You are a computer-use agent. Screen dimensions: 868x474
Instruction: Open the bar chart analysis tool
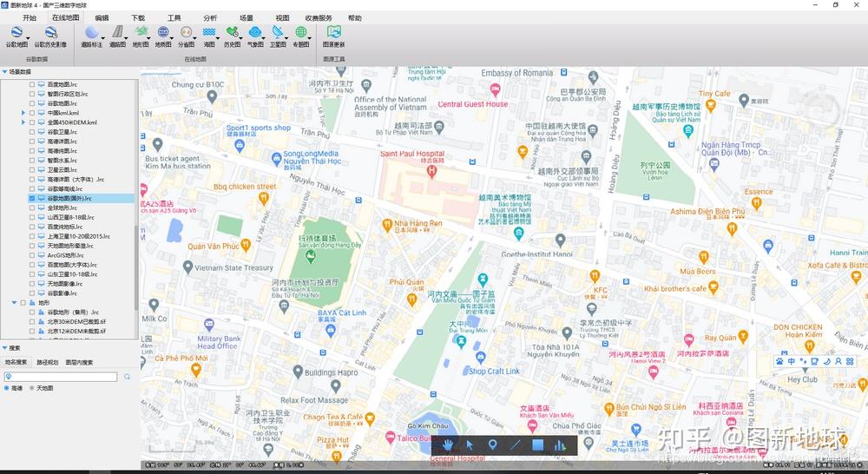click(x=560, y=444)
